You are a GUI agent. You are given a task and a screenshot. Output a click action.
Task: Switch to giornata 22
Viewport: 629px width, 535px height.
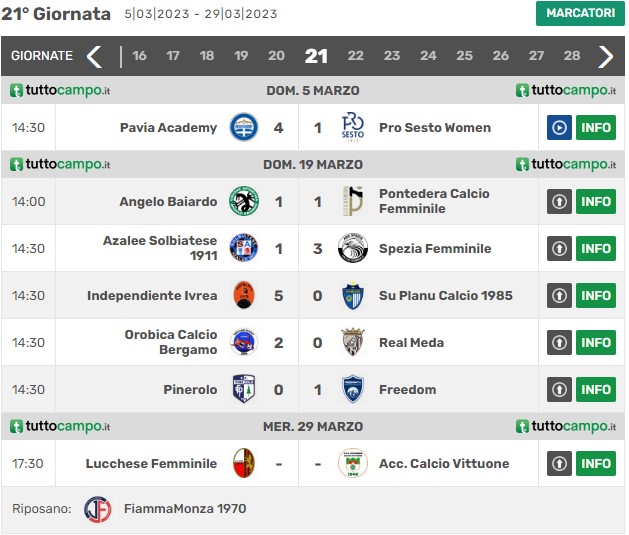click(x=355, y=56)
